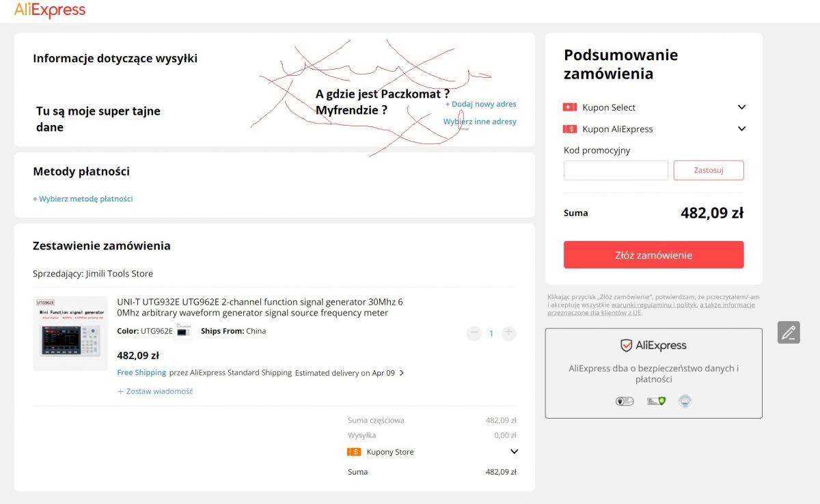Click Wybierz inne adresy link
820x504 pixels.
(x=480, y=122)
